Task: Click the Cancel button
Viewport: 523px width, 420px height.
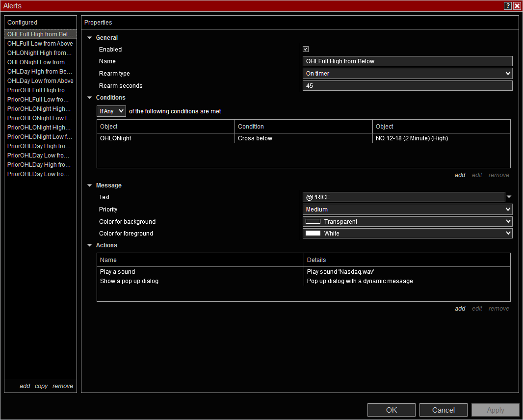Action: (443, 410)
